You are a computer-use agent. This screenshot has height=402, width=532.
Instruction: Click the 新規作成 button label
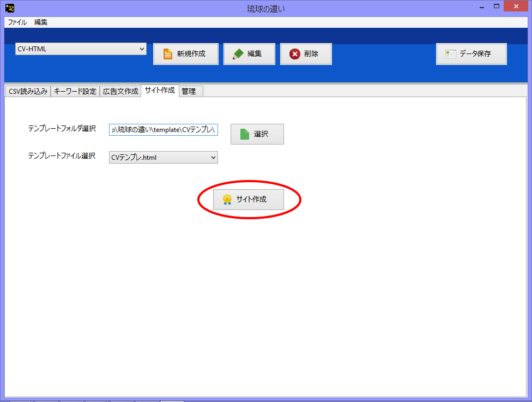[x=191, y=53]
